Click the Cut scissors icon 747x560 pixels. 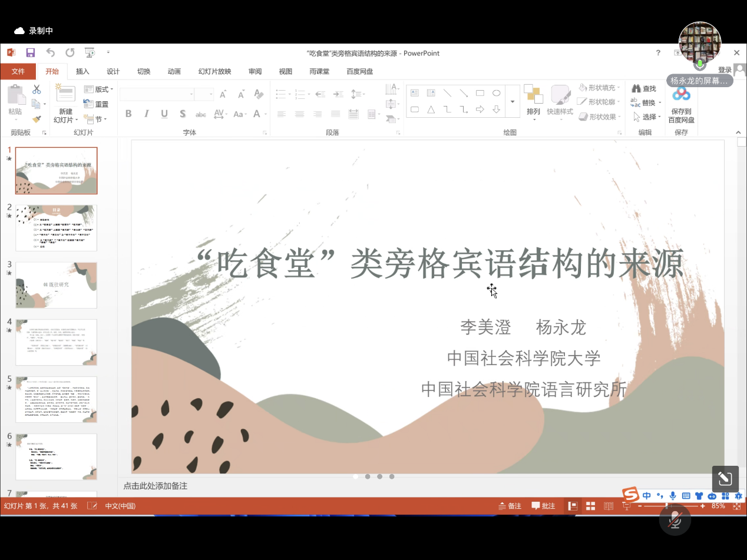pos(37,90)
